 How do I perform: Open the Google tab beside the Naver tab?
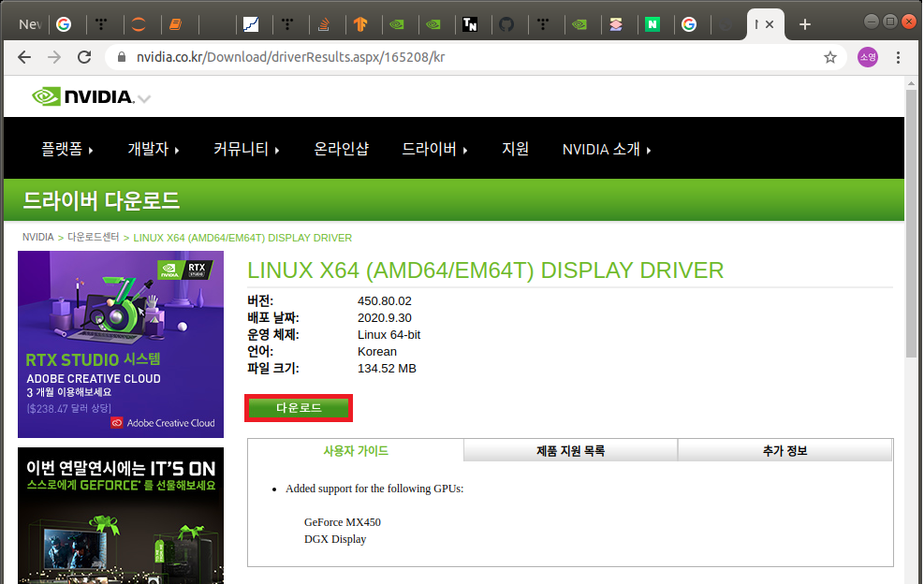click(x=689, y=24)
